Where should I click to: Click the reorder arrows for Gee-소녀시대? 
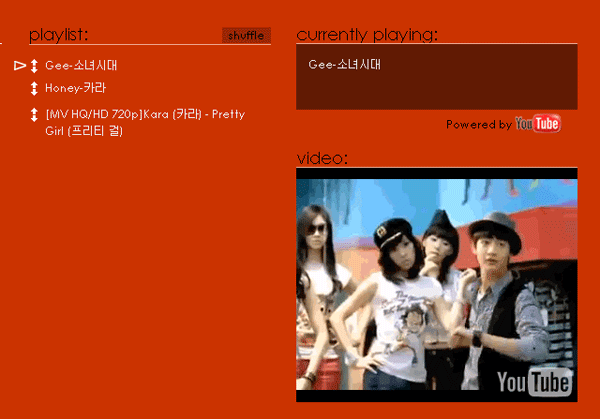(34, 66)
